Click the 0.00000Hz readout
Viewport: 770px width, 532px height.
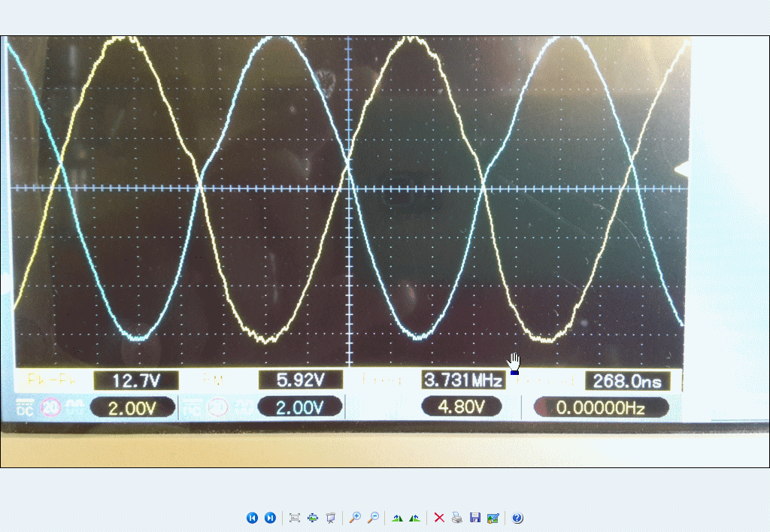point(601,408)
